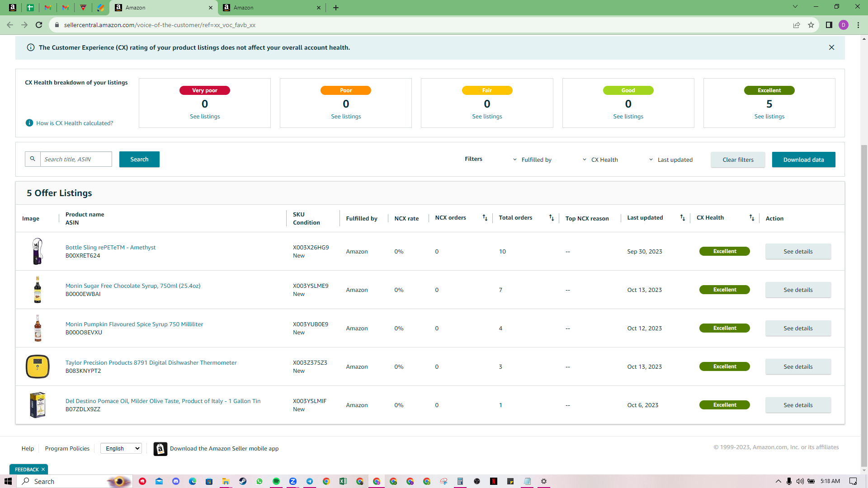Sort listings by Last updated
868x488 pixels.
[x=683, y=218]
